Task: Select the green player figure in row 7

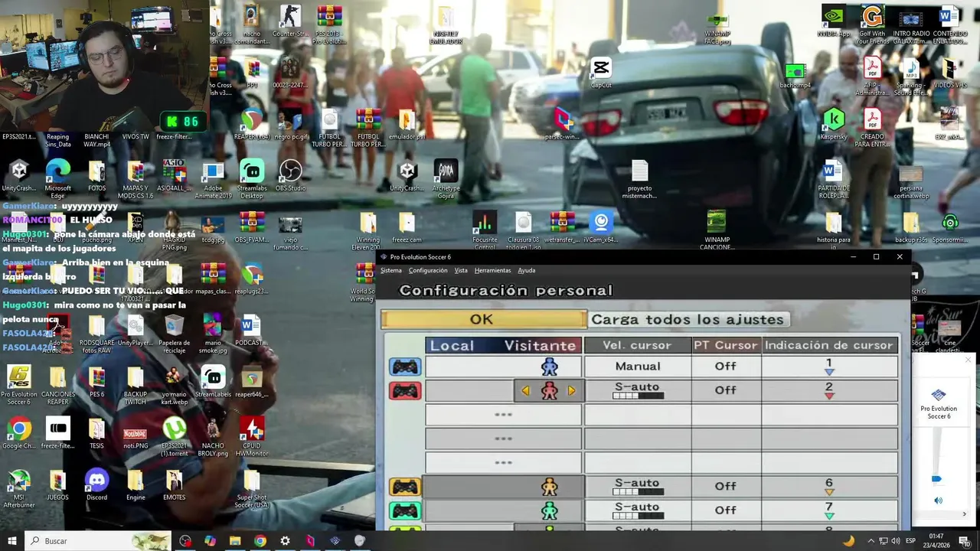Action: point(549,510)
